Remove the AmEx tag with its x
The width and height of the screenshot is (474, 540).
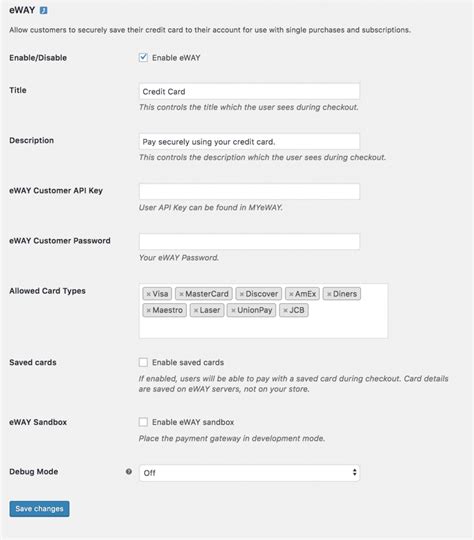click(x=291, y=294)
